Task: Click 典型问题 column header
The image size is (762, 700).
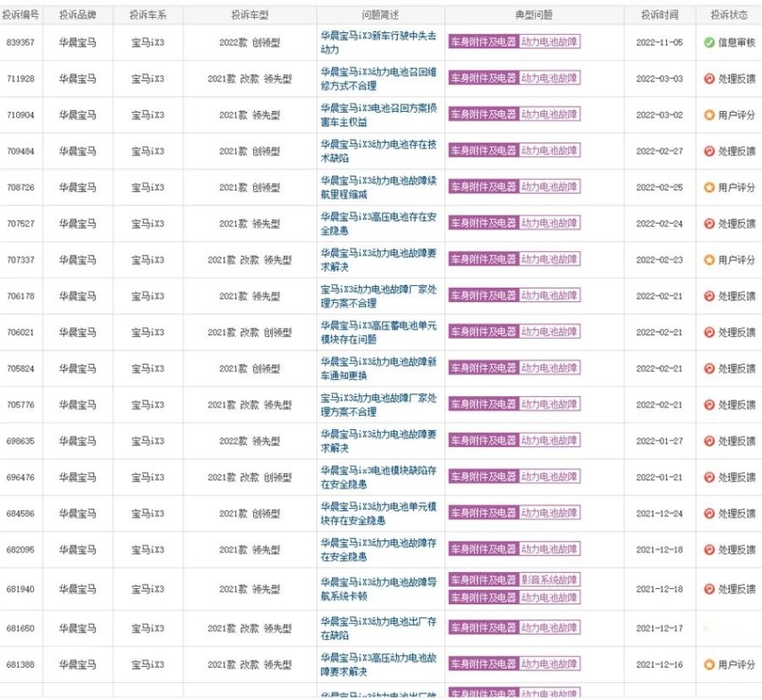Action: click(x=534, y=15)
